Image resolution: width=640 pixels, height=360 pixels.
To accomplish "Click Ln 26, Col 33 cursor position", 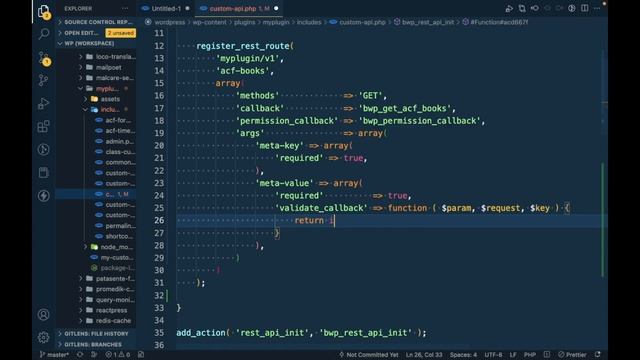I will (x=424, y=355).
